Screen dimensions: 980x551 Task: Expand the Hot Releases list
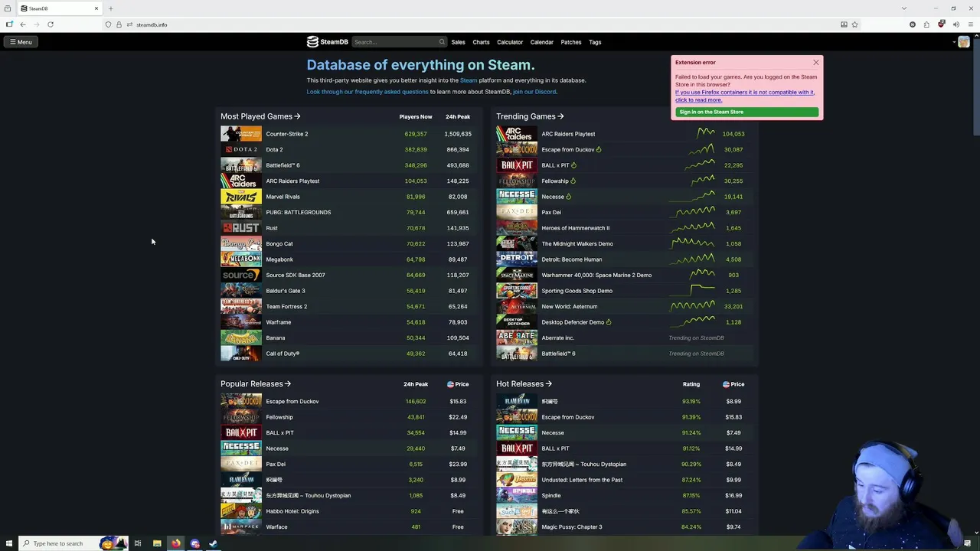524,384
